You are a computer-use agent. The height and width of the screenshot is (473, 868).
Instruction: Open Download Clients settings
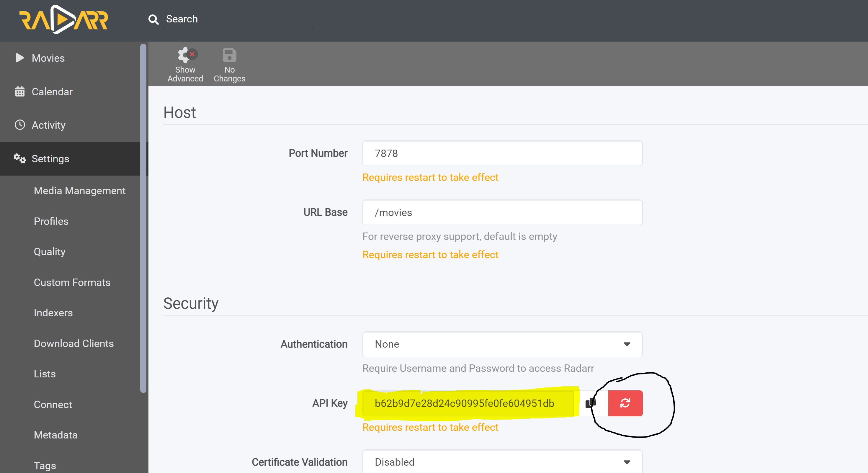pyautogui.click(x=74, y=343)
